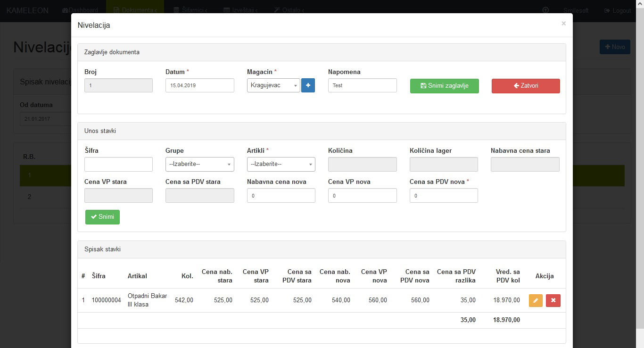Expand the Artikli dropdown
Image resolution: width=644 pixels, height=348 pixels.
tap(281, 164)
